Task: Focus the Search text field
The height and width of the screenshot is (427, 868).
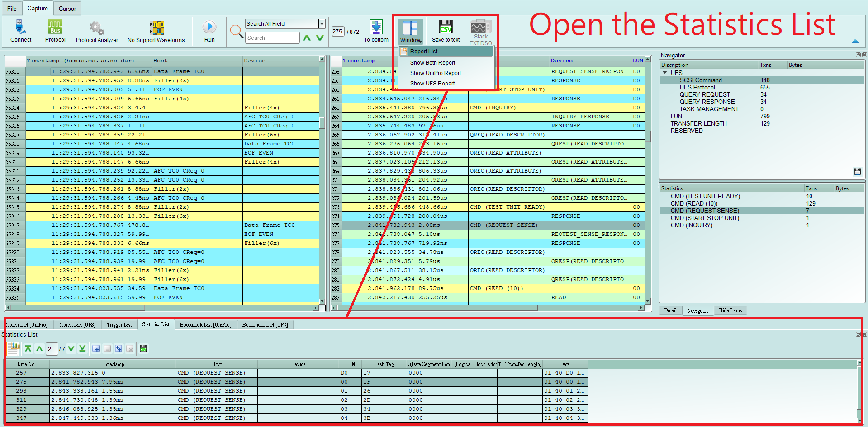Action: click(x=272, y=38)
